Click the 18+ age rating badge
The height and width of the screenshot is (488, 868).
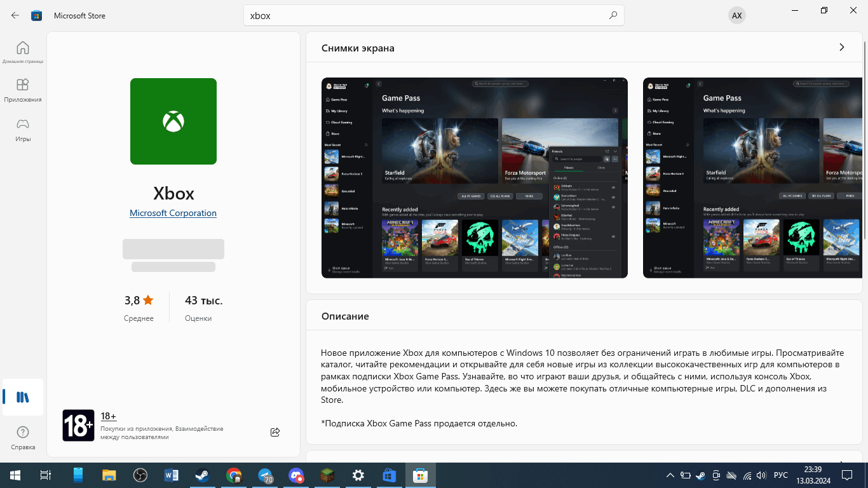coord(78,425)
